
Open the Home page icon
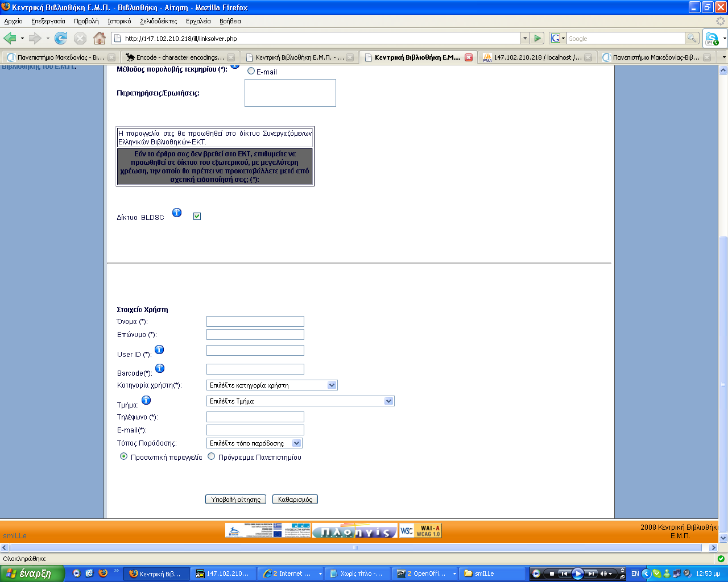(x=100, y=38)
